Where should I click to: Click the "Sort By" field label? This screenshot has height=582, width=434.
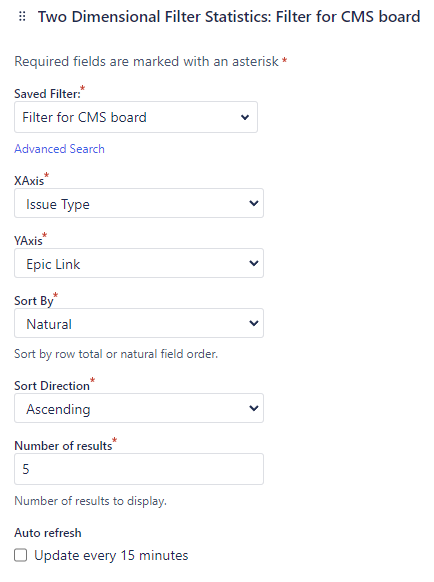(34, 301)
